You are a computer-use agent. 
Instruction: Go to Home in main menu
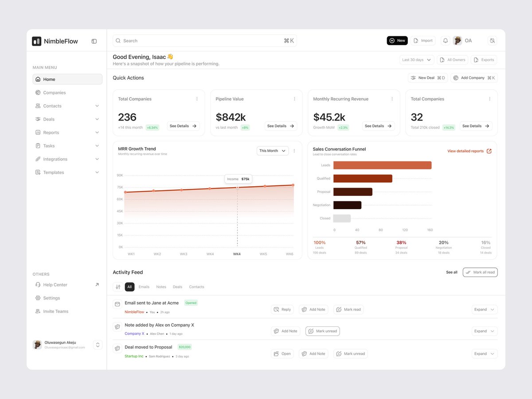click(67, 79)
